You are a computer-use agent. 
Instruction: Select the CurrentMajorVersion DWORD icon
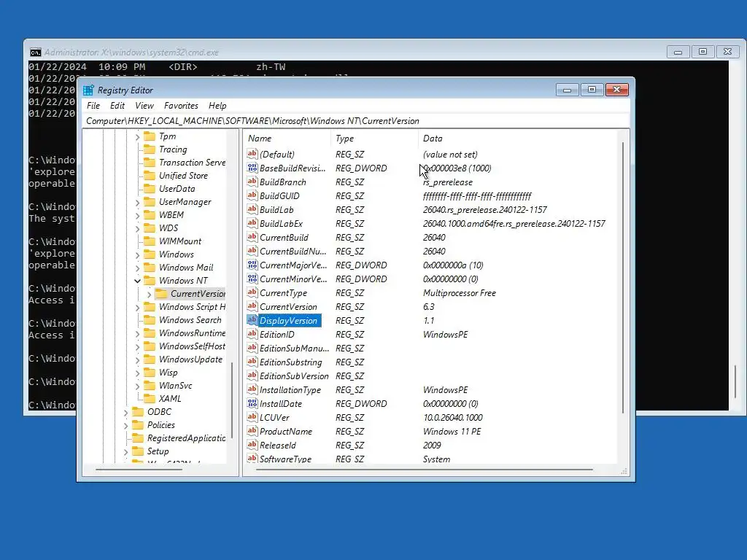(252, 265)
